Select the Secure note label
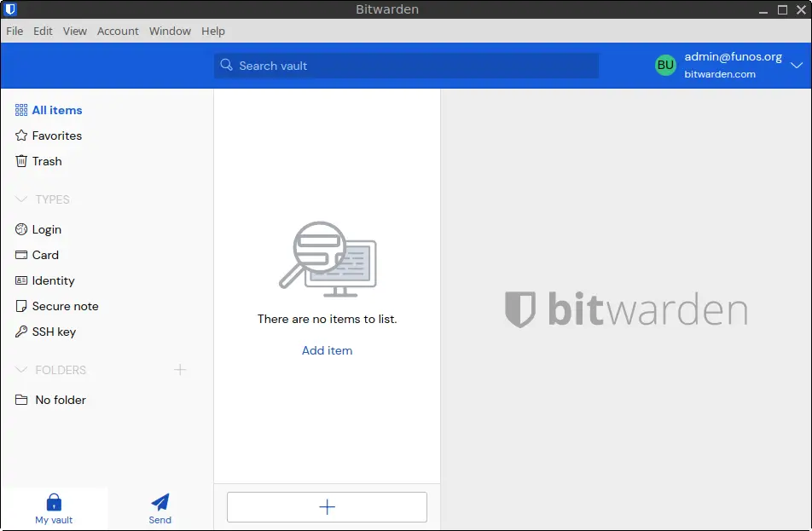 (65, 306)
